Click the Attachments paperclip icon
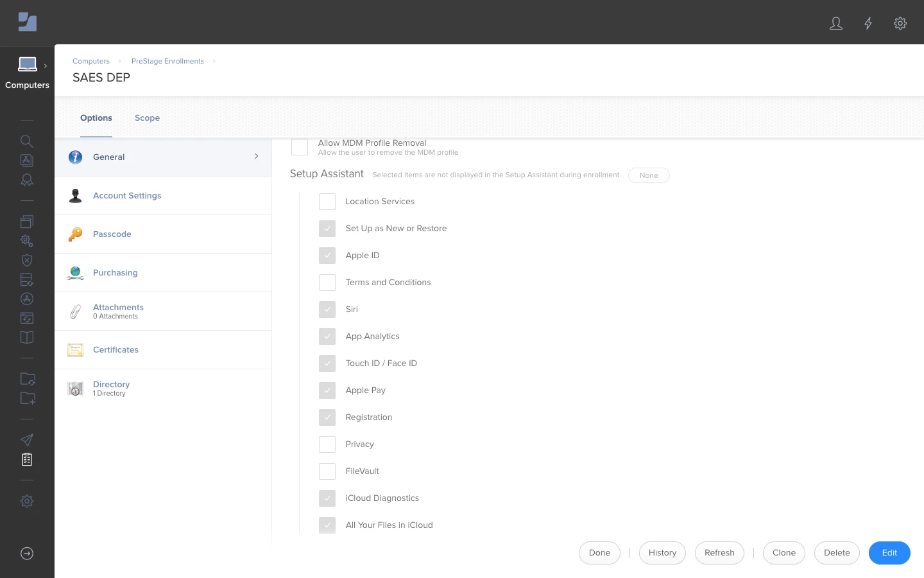 pos(75,311)
